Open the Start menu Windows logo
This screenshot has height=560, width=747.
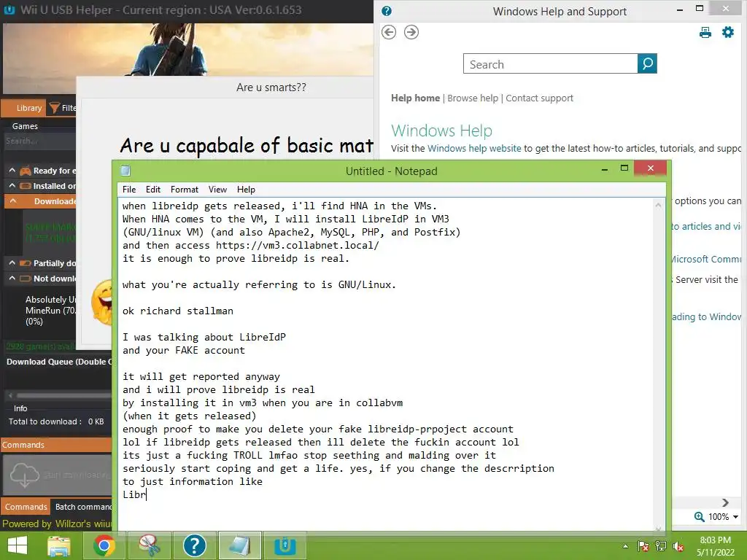(18, 545)
